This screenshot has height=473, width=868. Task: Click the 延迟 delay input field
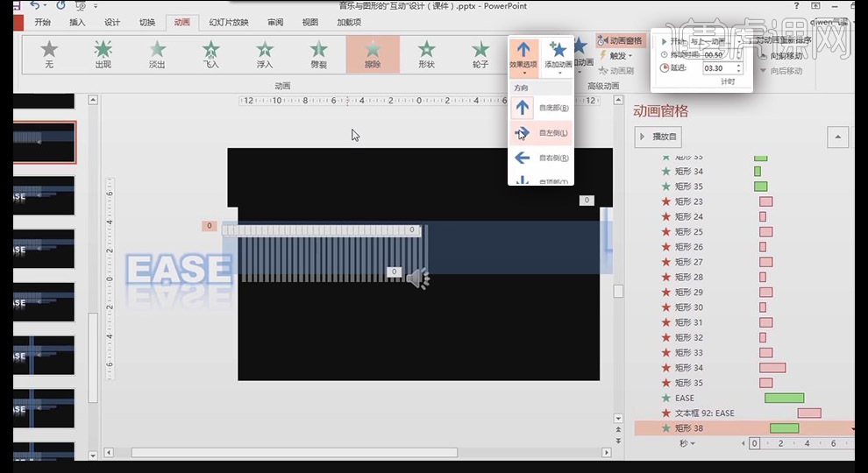point(715,68)
